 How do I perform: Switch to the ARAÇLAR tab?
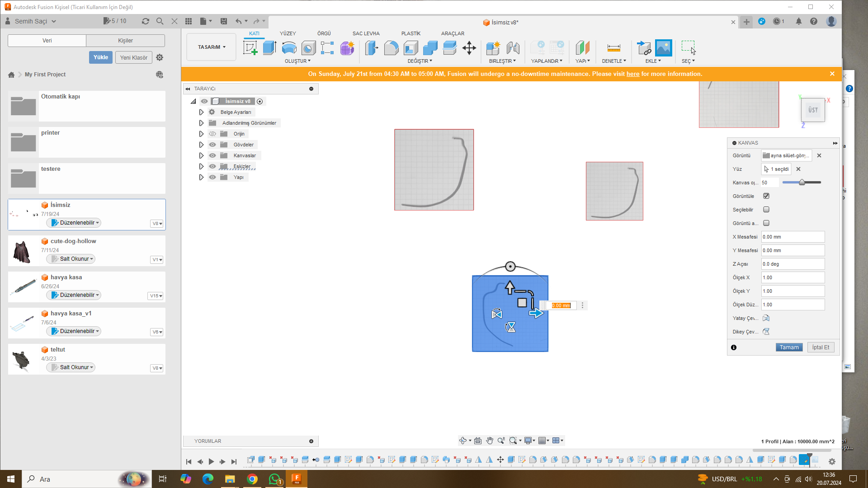(453, 33)
